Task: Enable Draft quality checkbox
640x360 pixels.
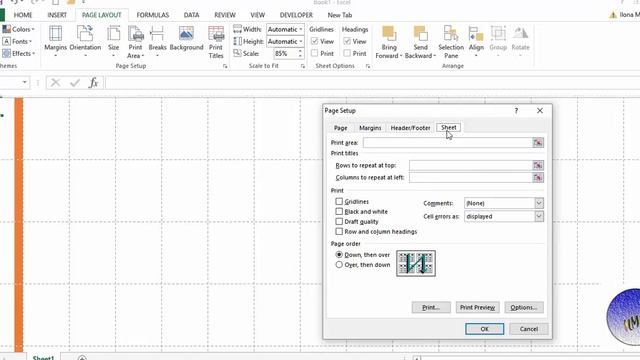Action: [x=339, y=222]
